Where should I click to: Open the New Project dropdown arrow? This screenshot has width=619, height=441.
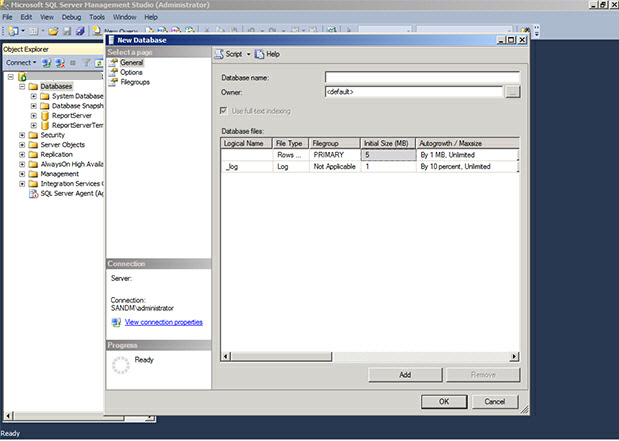[23, 31]
